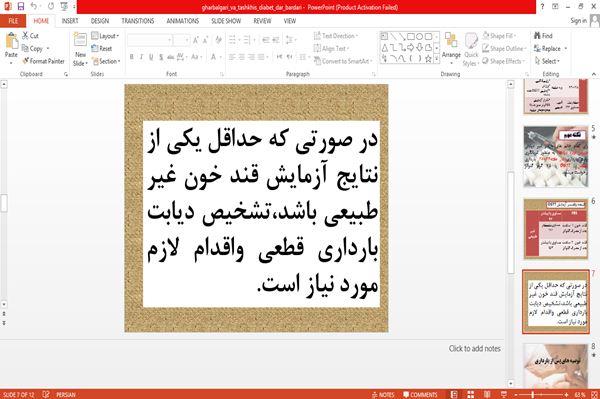Switch to Slide Sorter view in the status bar

(x=470, y=394)
